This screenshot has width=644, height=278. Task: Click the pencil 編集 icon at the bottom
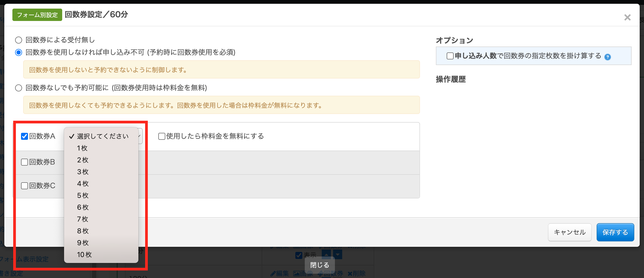pyautogui.click(x=273, y=274)
